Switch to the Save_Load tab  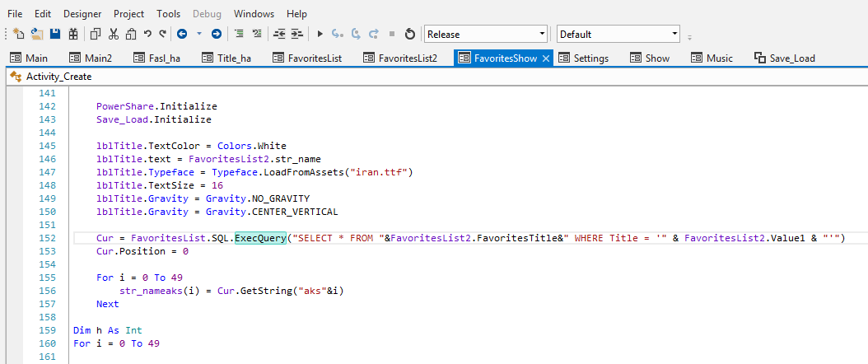tap(784, 58)
